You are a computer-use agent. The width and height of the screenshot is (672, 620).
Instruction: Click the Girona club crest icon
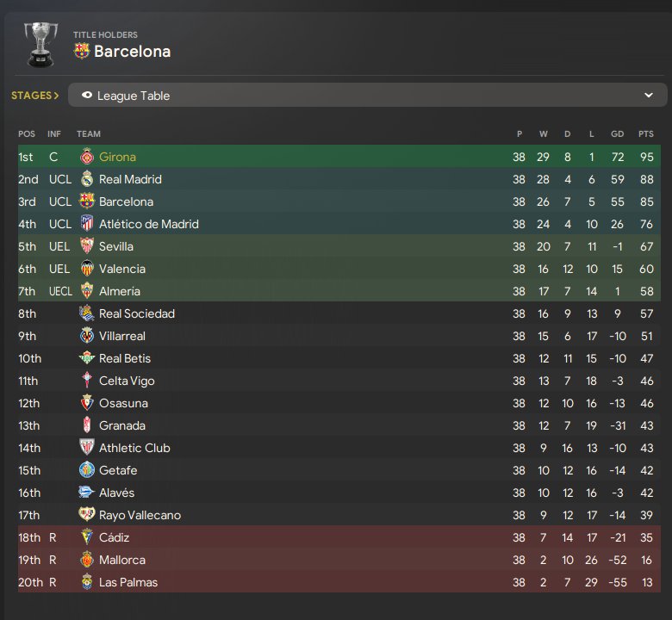click(x=86, y=157)
